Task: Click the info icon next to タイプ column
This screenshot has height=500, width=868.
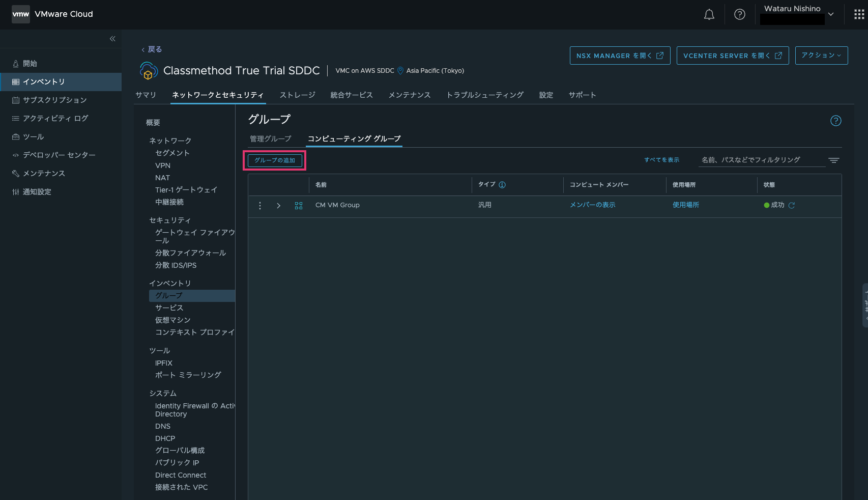Action: click(503, 185)
